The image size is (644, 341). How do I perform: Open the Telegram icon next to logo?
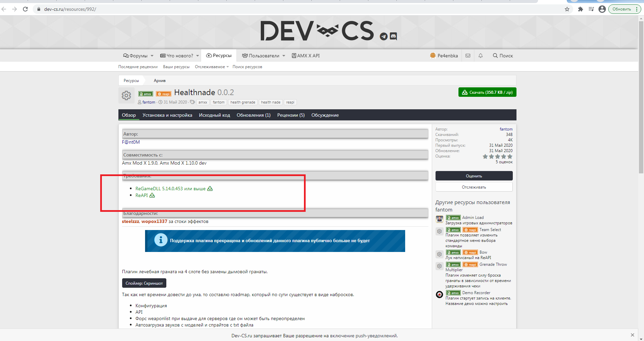tap(384, 36)
